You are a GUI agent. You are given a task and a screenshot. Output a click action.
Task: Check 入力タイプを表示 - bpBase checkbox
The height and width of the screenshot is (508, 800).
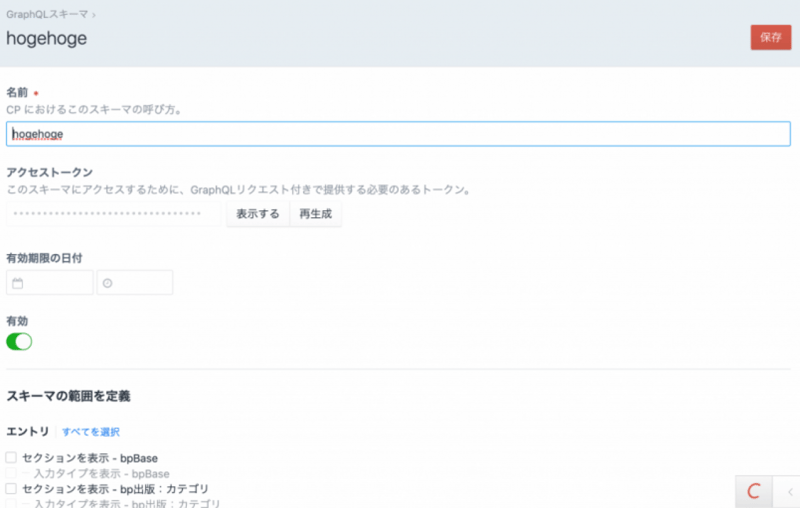[11, 473]
